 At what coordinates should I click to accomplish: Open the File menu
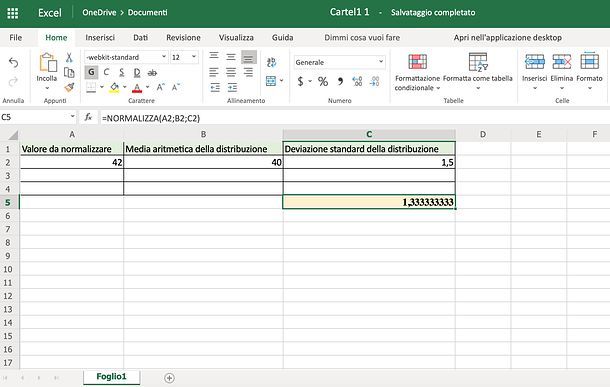click(x=16, y=38)
